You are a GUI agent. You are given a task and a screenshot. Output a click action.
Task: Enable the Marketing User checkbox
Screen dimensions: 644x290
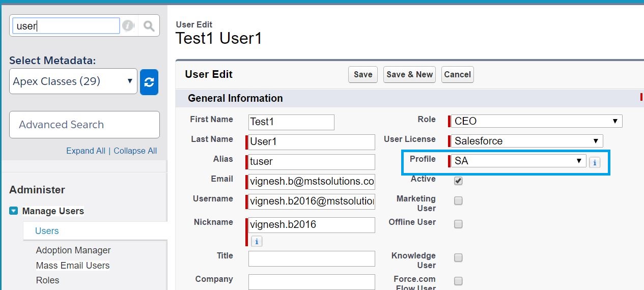click(x=458, y=200)
